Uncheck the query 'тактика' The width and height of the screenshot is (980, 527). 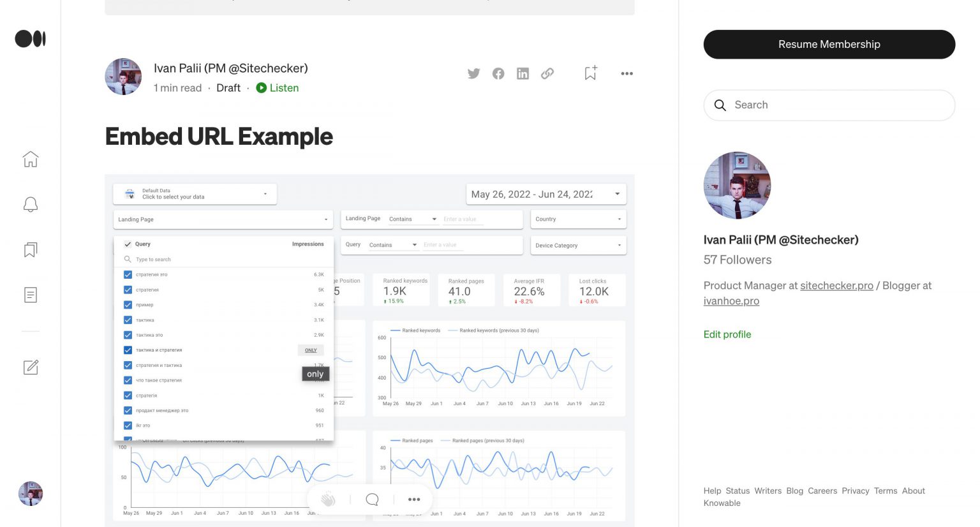(128, 320)
